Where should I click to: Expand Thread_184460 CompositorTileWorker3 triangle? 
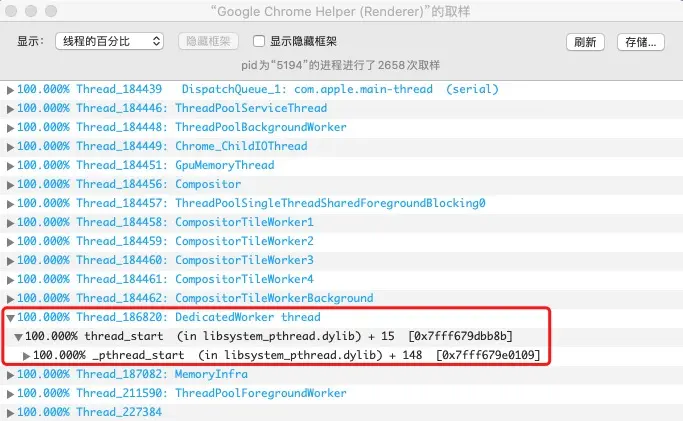click(x=10, y=261)
